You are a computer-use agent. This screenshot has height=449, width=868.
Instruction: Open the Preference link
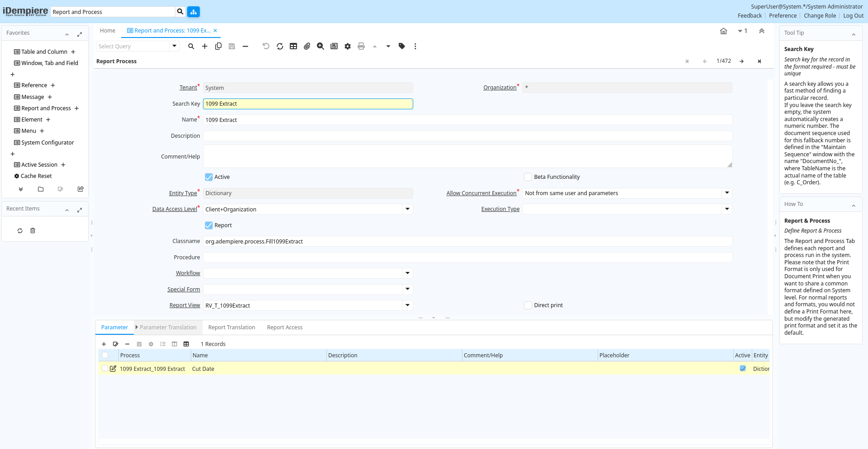point(783,16)
